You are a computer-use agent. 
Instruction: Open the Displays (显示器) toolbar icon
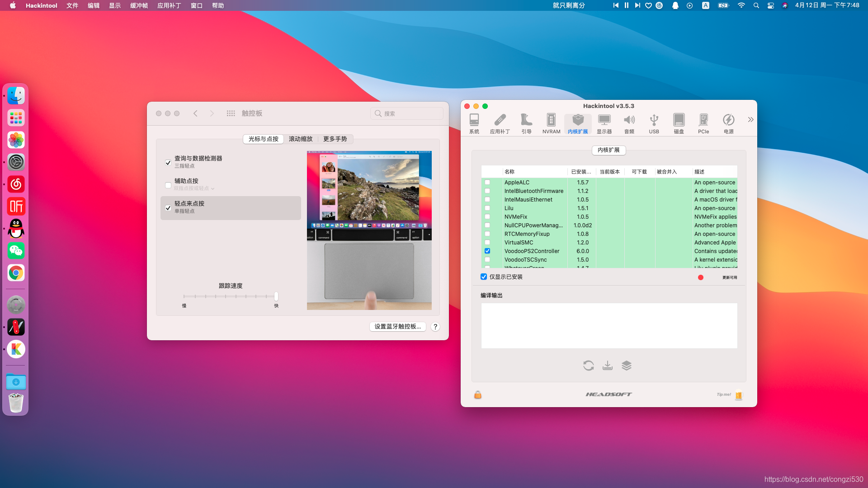point(604,123)
